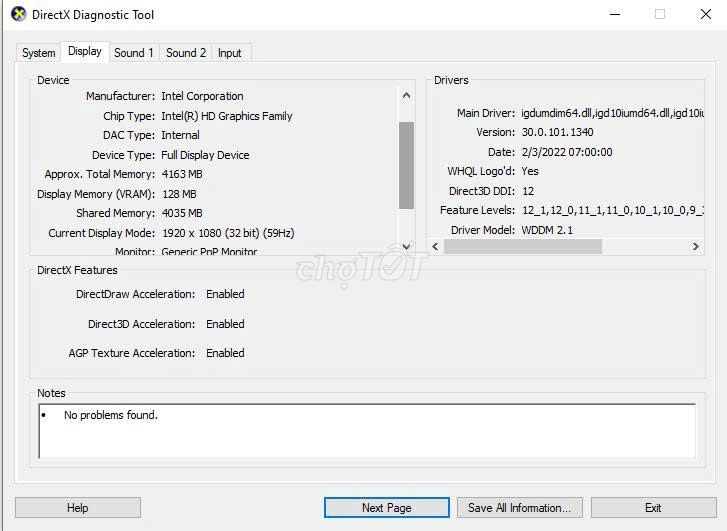This screenshot has width=727, height=531.
Task: Click DirectDraw Acceleration 'Enabled' value
Action: tap(225, 294)
